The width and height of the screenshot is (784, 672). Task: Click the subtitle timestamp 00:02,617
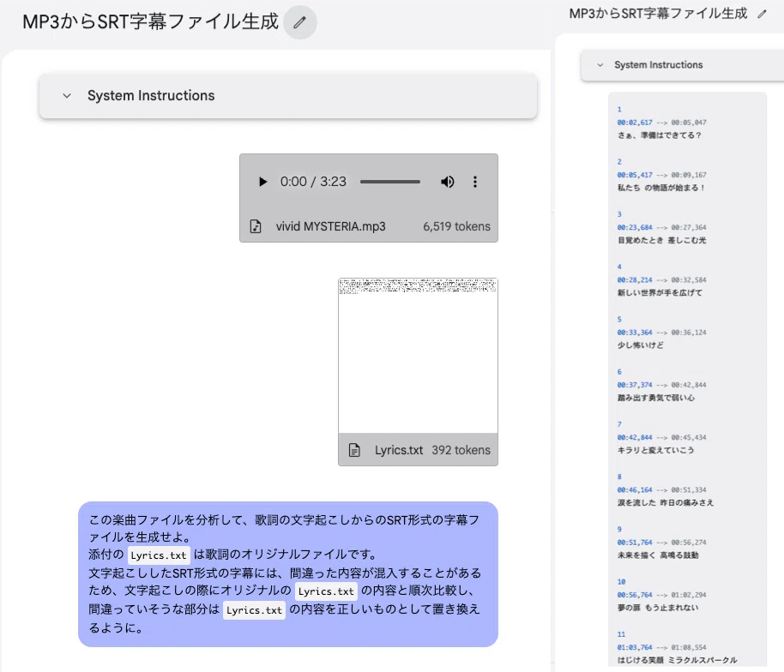[x=635, y=123]
